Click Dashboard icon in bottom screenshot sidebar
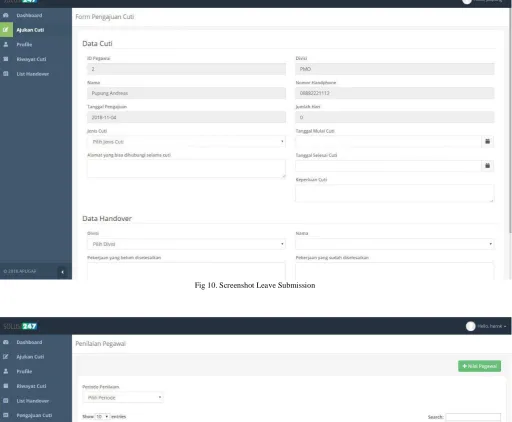 pyautogui.click(x=6, y=342)
